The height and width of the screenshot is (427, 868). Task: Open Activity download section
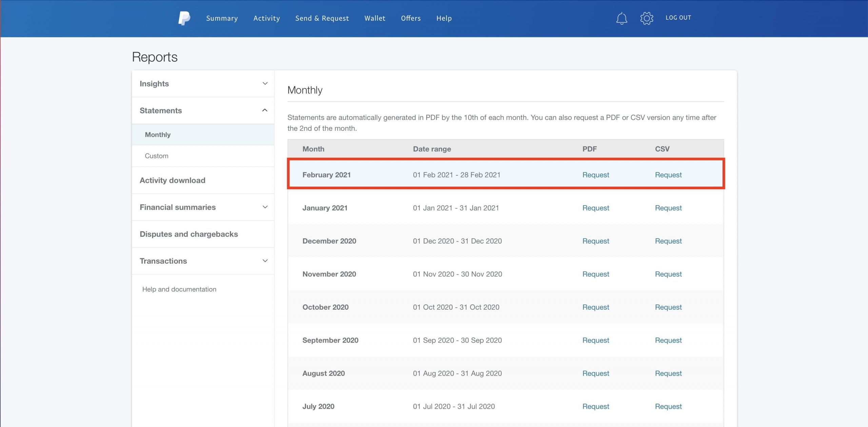(172, 180)
